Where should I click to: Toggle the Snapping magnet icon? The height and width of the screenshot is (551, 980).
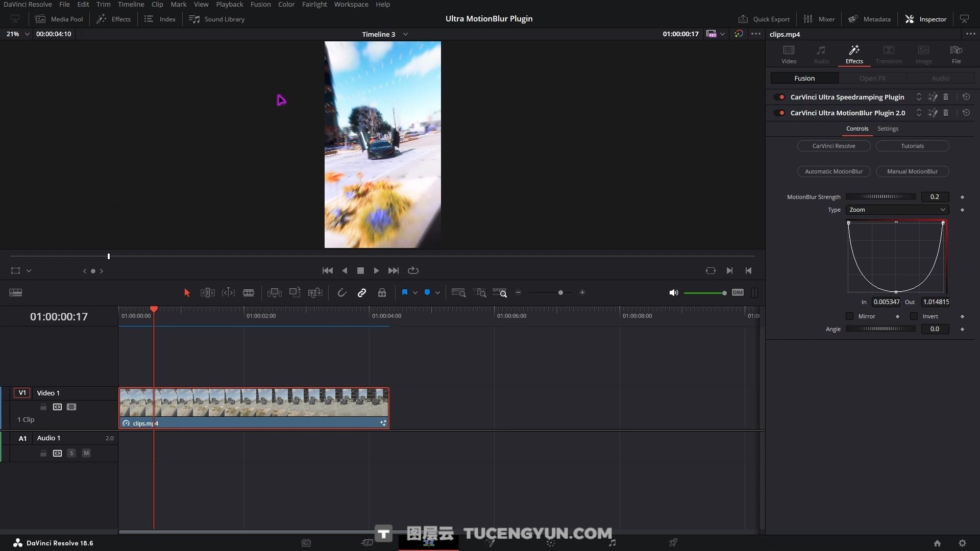tap(341, 293)
